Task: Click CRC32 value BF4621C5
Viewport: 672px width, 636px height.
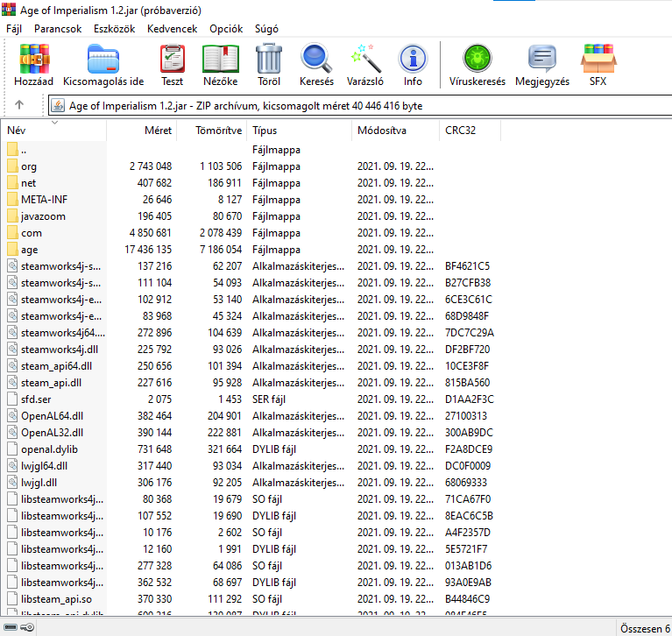Action: click(467, 266)
